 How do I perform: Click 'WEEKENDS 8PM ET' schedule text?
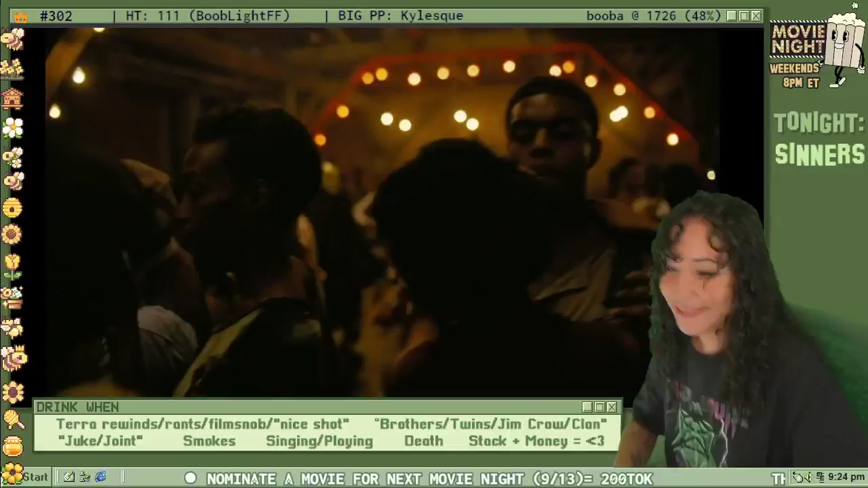pyautogui.click(x=794, y=76)
